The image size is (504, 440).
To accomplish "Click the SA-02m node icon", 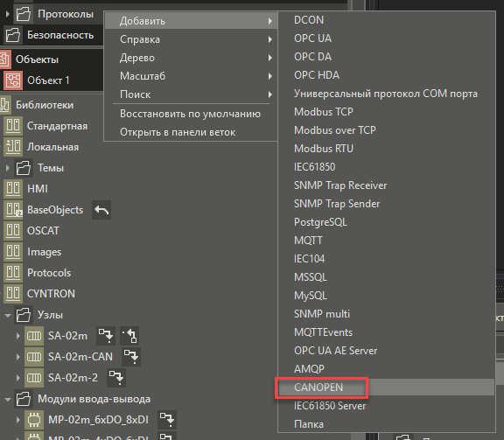I will [34, 336].
